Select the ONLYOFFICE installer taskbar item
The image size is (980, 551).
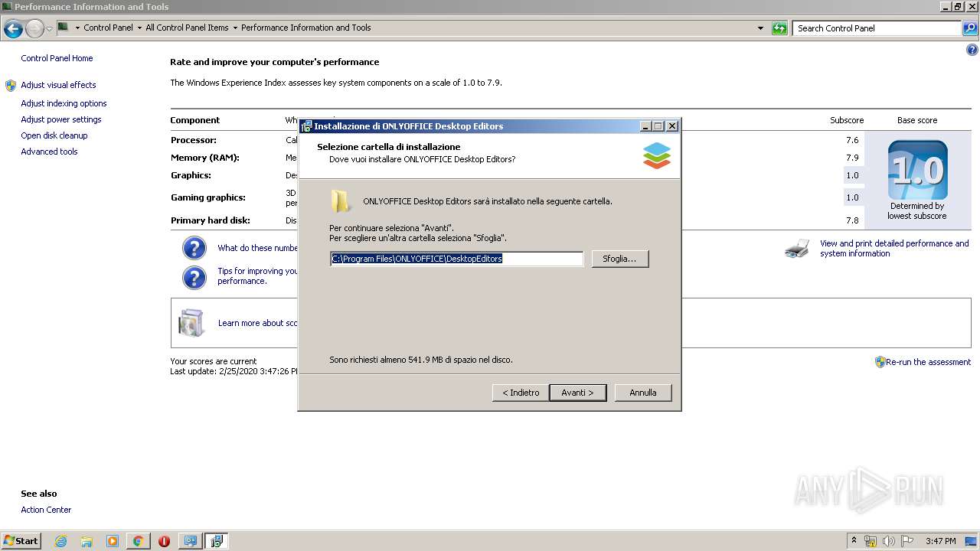click(x=217, y=541)
